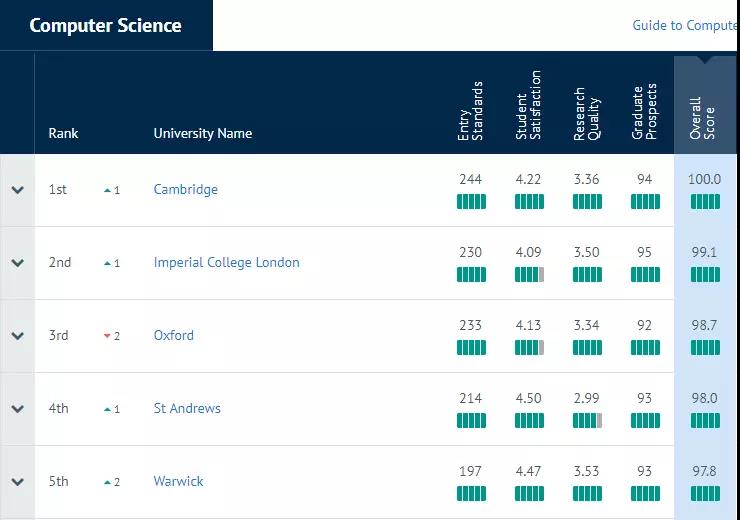Sort by Research Quality column

pos(587,114)
